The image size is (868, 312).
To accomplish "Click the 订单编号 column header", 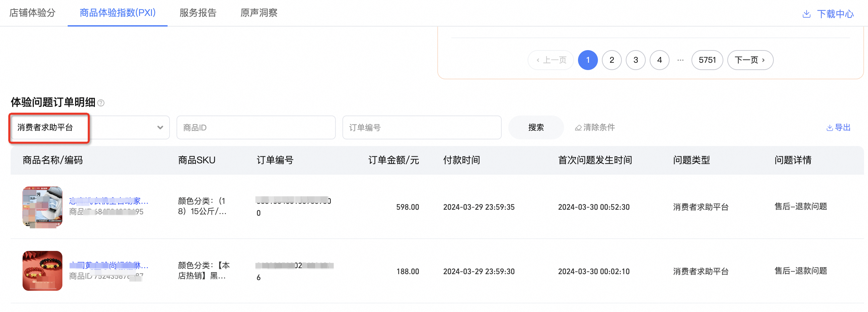I will point(275,160).
